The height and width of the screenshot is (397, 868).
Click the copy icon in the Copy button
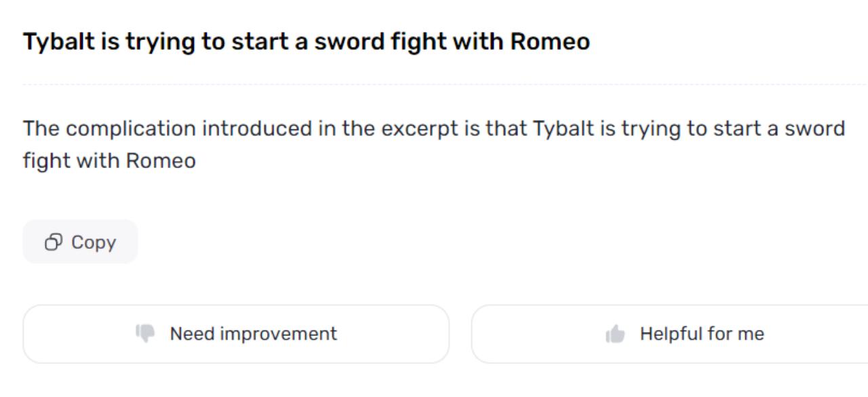[x=54, y=243]
